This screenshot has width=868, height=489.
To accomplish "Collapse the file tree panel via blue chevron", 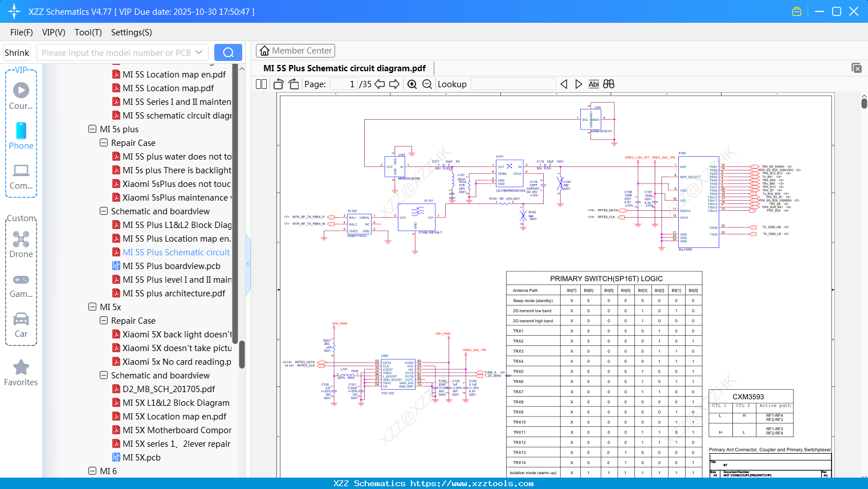I will pyautogui.click(x=247, y=264).
